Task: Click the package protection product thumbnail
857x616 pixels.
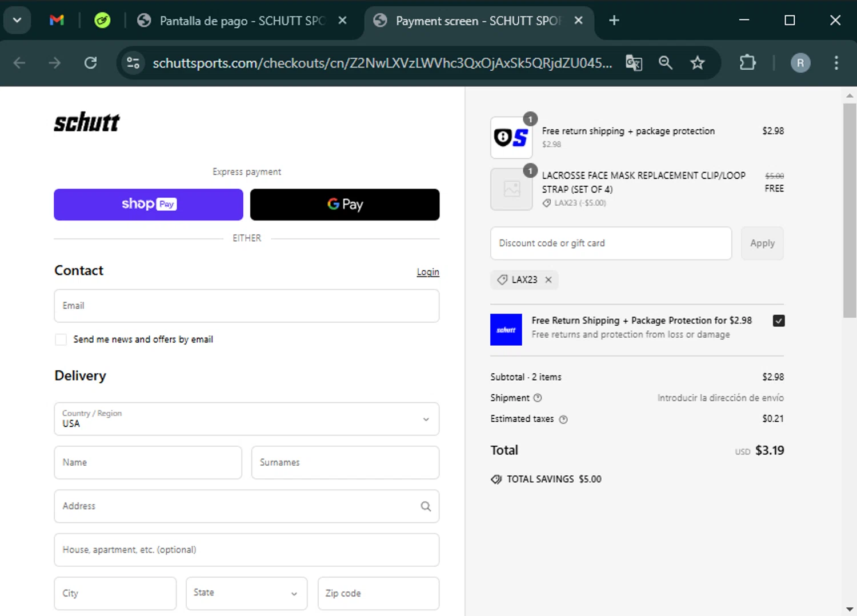Action: pyautogui.click(x=511, y=138)
